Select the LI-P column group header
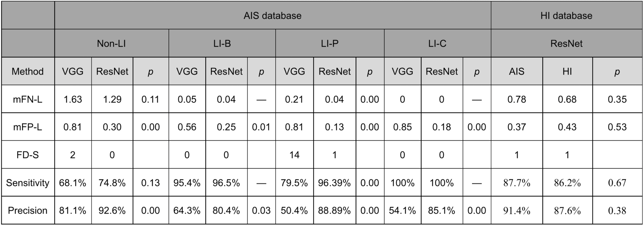The width and height of the screenshot is (644, 226). tap(329, 43)
